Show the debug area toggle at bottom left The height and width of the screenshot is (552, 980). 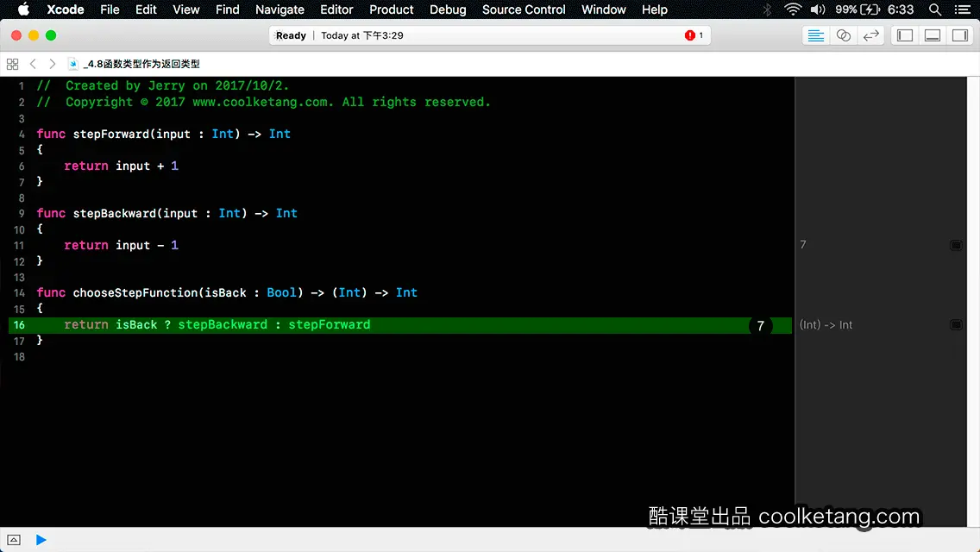click(14, 540)
